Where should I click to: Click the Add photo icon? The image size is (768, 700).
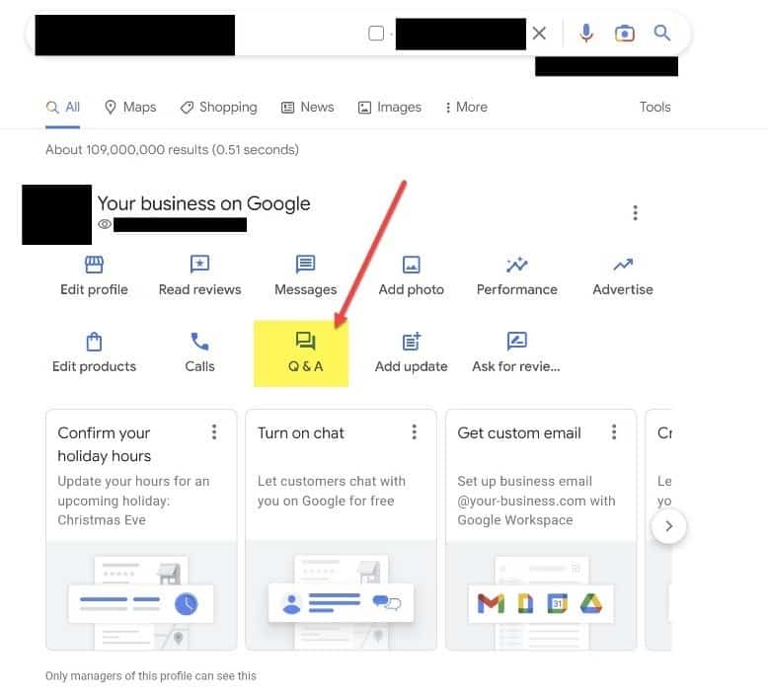click(x=412, y=265)
